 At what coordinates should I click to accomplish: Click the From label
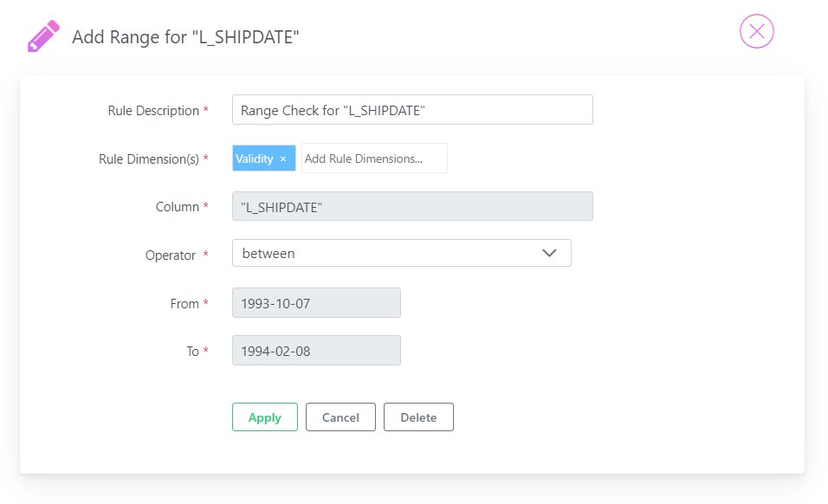pyautogui.click(x=184, y=304)
